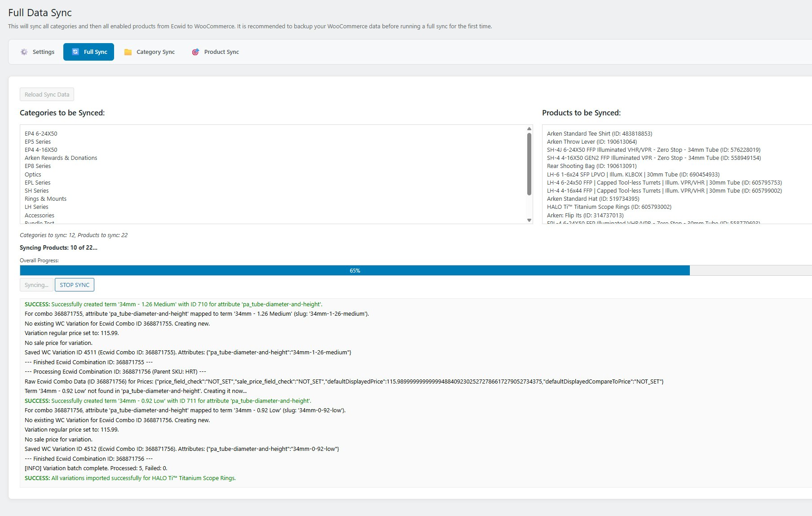Click the categories list scroll-down arrow
This screenshot has width=812, height=516.
(x=529, y=220)
